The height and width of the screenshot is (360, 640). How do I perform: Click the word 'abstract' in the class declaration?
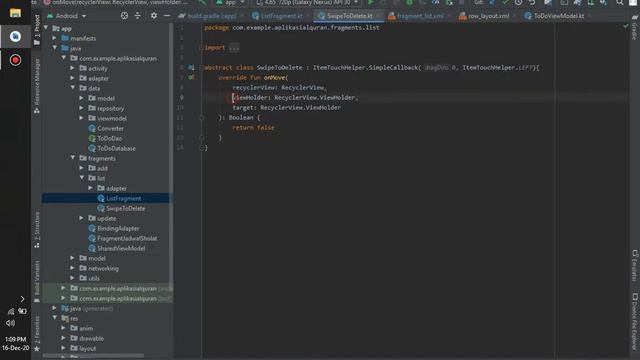click(x=218, y=68)
